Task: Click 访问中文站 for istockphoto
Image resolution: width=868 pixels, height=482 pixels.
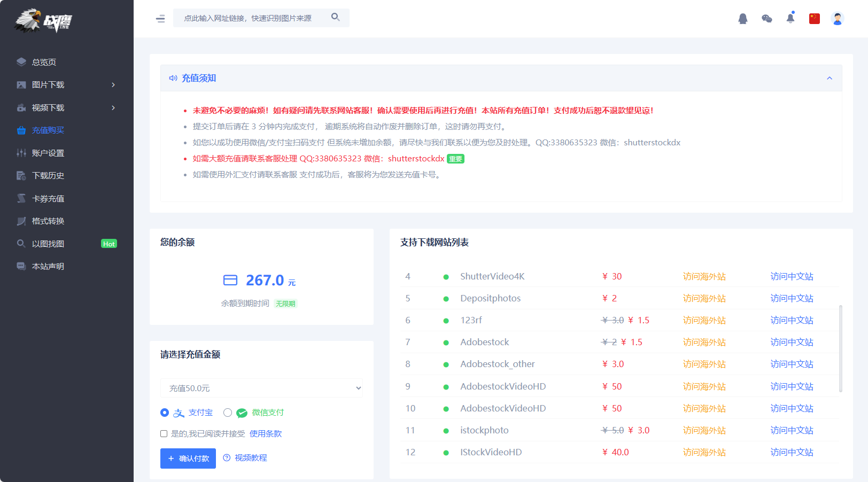Action: point(792,430)
